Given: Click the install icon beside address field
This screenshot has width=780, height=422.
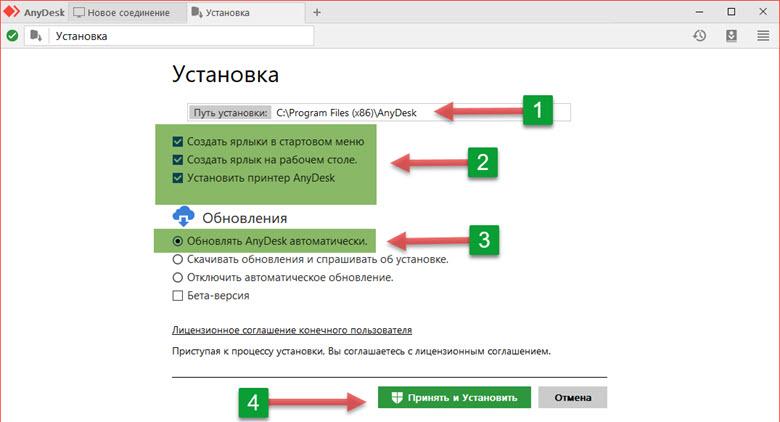Looking at the screenshot, I should coord(36,36).
